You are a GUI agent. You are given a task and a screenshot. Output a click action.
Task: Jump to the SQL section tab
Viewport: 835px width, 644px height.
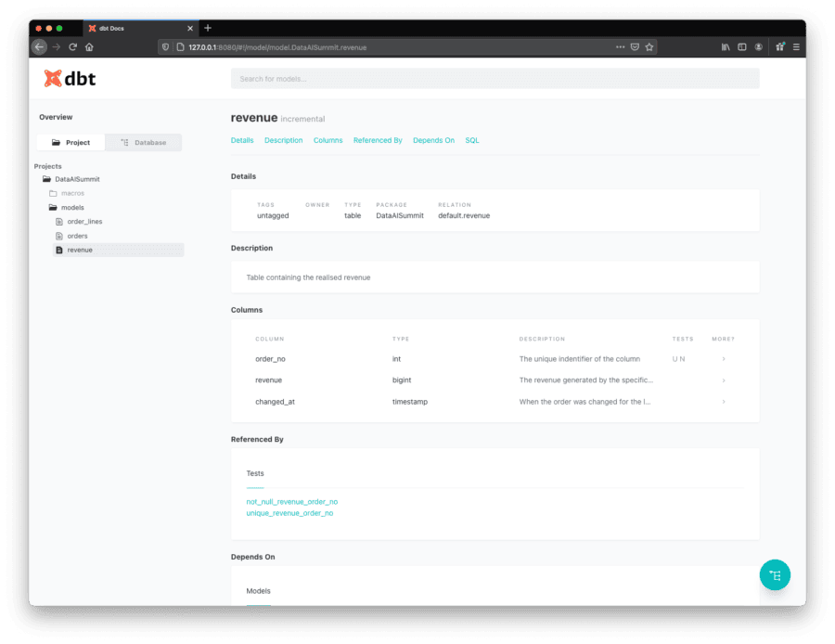coord(472,140)
